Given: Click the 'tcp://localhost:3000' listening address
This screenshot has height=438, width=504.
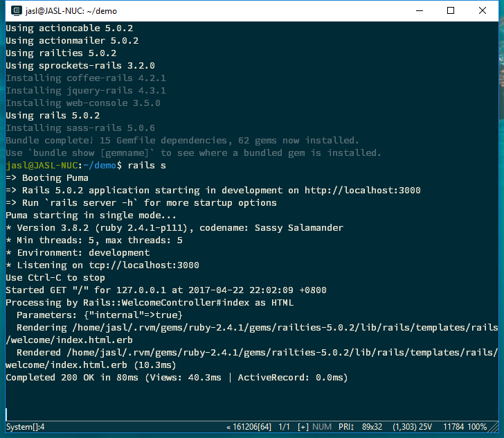Looking at the screenshot, I should coord(144,265).
